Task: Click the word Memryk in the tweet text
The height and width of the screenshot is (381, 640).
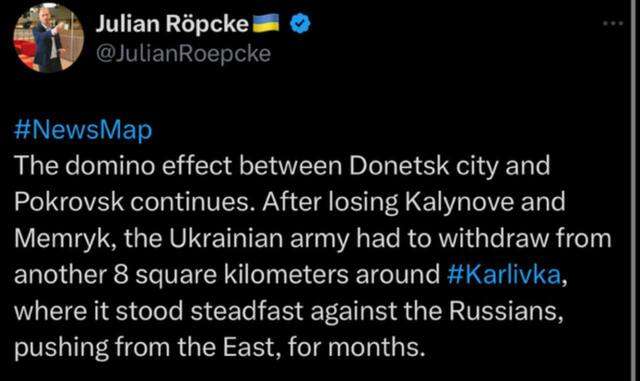Action: (62, 238)
